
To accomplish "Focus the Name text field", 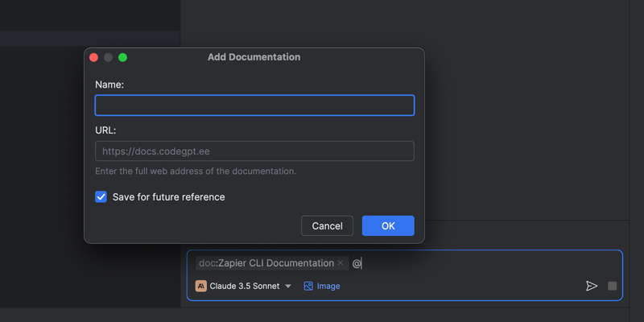I will coord(254,105).
